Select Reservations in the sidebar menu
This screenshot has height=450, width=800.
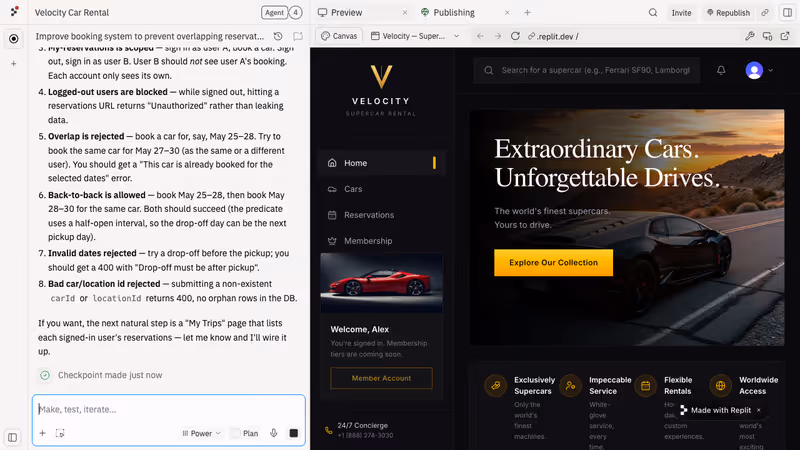(x=368, y=215)
